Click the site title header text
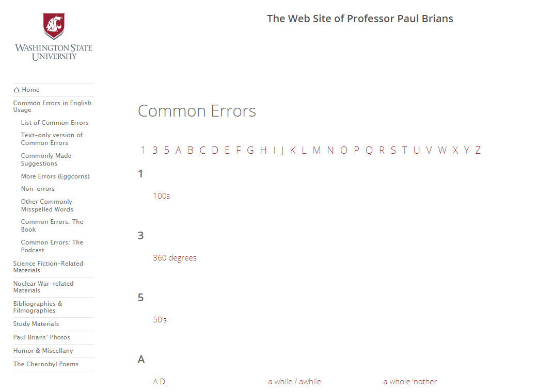The image size is (554, 392). tap(360, 19)
